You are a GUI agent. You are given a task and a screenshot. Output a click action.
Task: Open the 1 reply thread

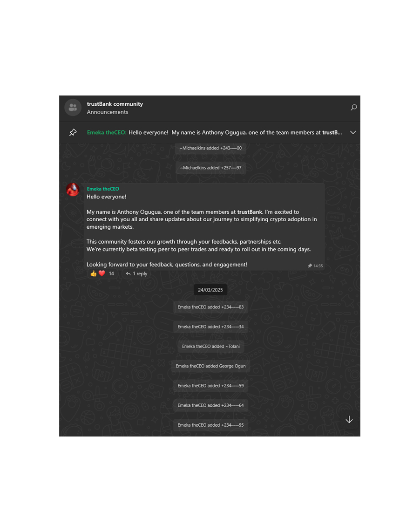pyautogui.click(x=137, y=273)
